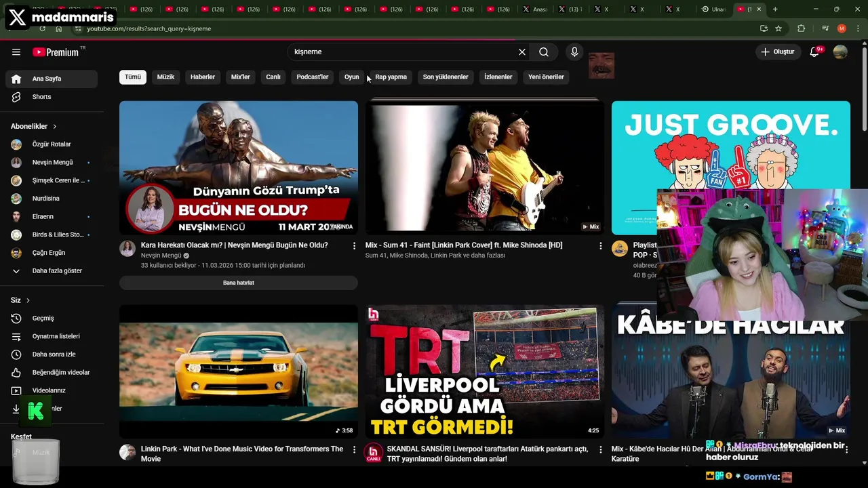Select the Müzik filter chip
Screen dimensions: 868x488
(165, 77)
